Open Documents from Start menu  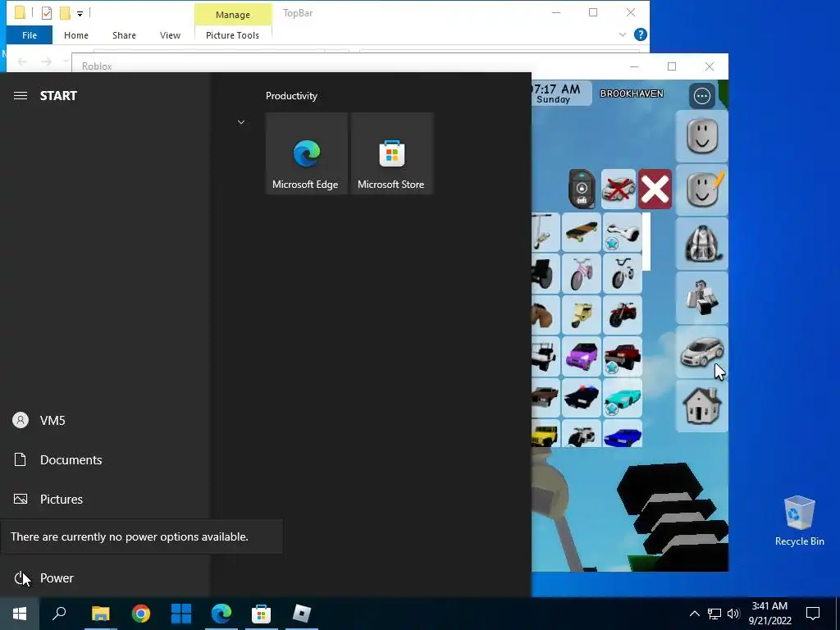coord(105,459)
